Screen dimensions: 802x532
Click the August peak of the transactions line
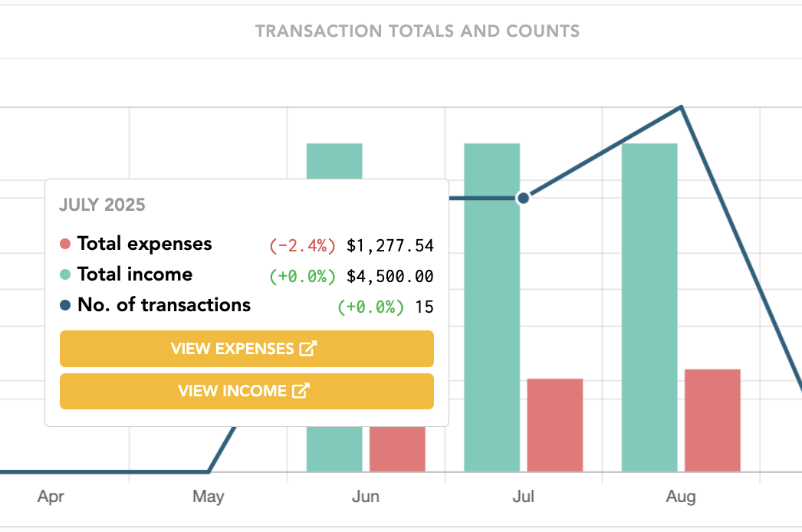pyautogui.click(x=681, y=107)
